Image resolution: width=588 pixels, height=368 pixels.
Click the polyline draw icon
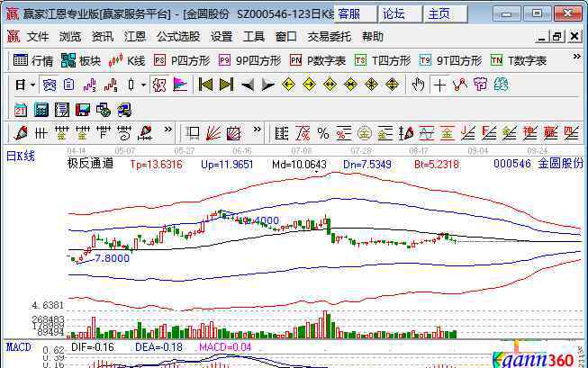(x=460, y=85)
